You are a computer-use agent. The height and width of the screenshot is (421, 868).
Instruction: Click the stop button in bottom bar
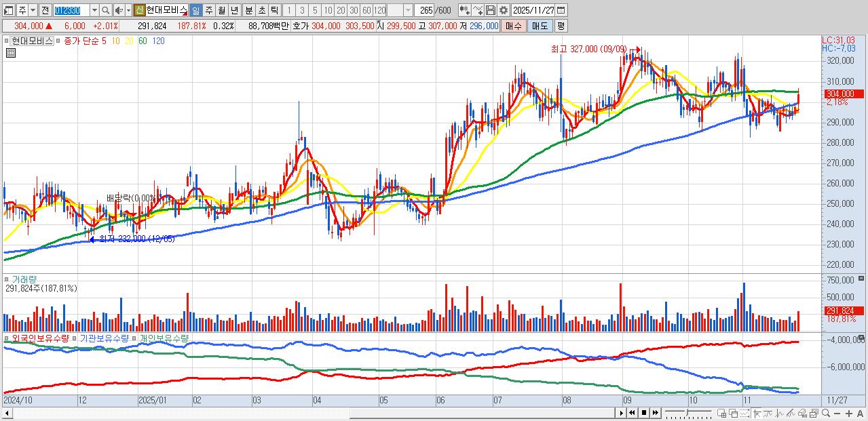coord(644,413)
